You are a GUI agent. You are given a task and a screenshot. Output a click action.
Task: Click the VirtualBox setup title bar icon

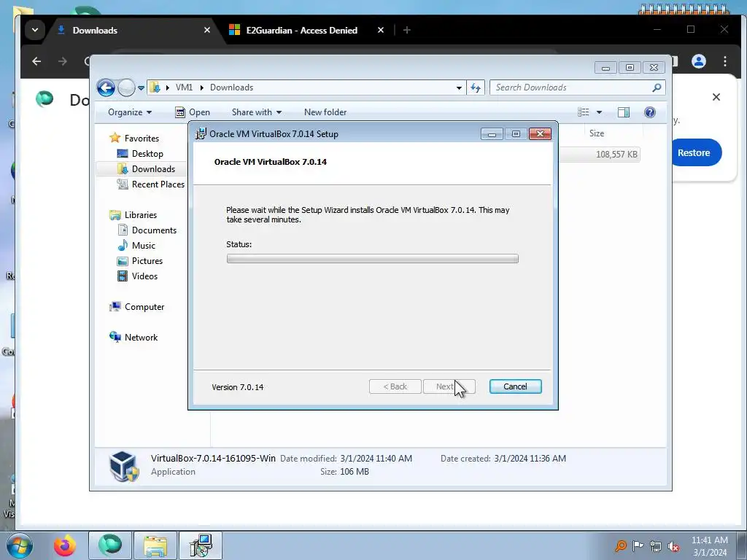click(201, 134)
